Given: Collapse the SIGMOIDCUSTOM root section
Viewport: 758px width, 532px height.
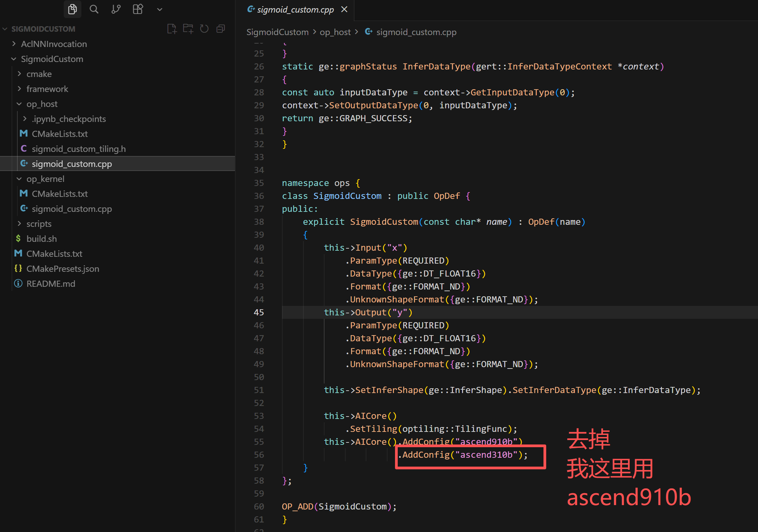Looking at the screenshot, I should pos(43,29).
